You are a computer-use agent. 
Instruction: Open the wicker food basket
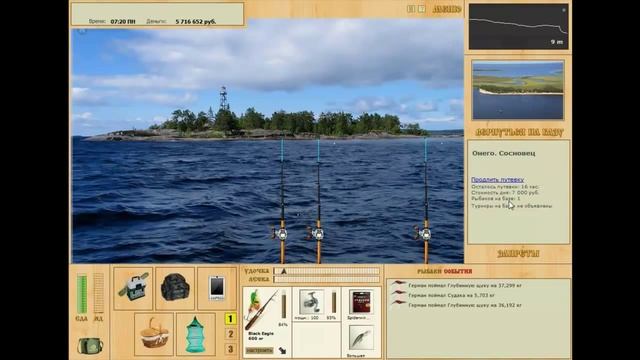pos(154,334)
